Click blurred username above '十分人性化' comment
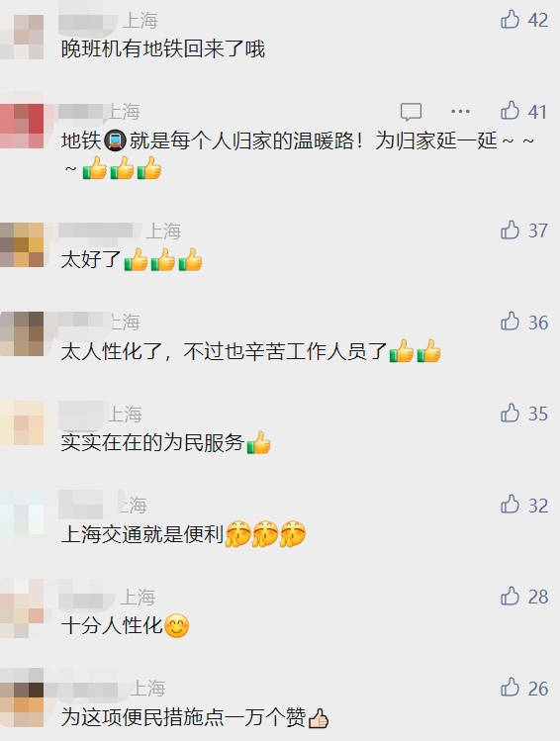The image size is (560, 741). 87,597
